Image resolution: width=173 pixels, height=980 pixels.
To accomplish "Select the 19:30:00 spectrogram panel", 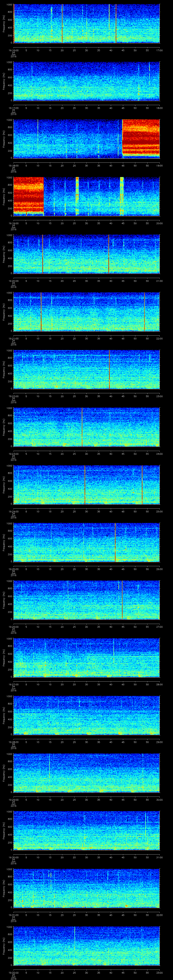I will [86, 831].
